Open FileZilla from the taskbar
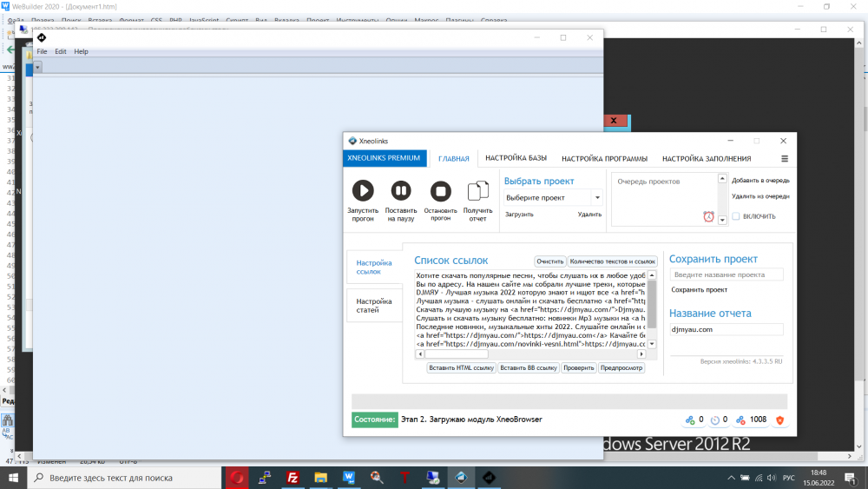The width and height of the screenshot is (868, 489). tap(293, 478)
